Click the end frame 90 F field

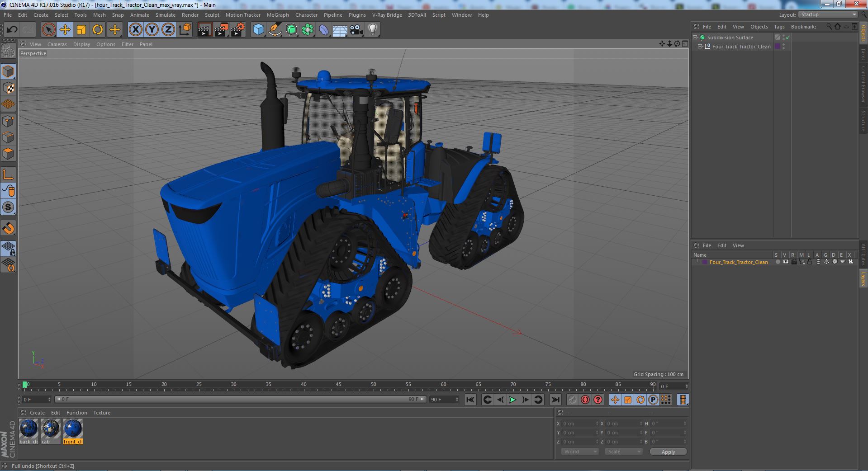444,400
